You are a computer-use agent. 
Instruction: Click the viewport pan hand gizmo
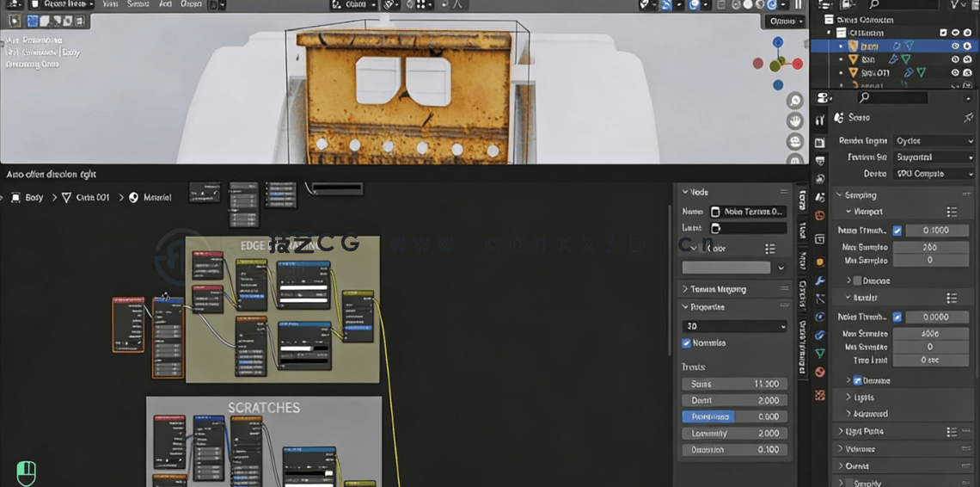(795, 120)
